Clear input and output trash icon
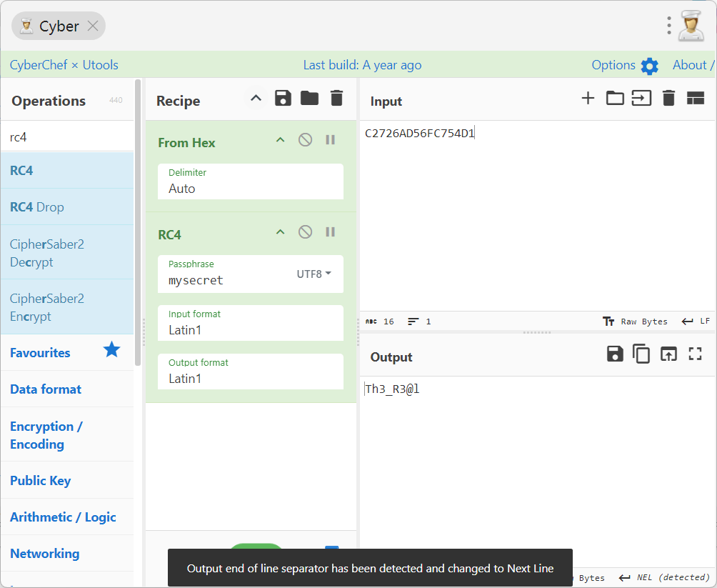This screenshot has height=588, width=717. (668, 99)
